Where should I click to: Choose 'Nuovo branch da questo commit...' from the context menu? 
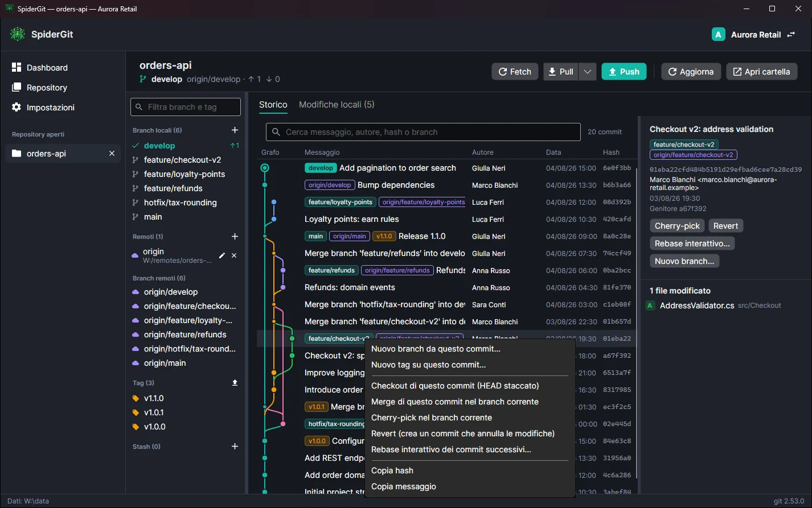tap(469, 349)
